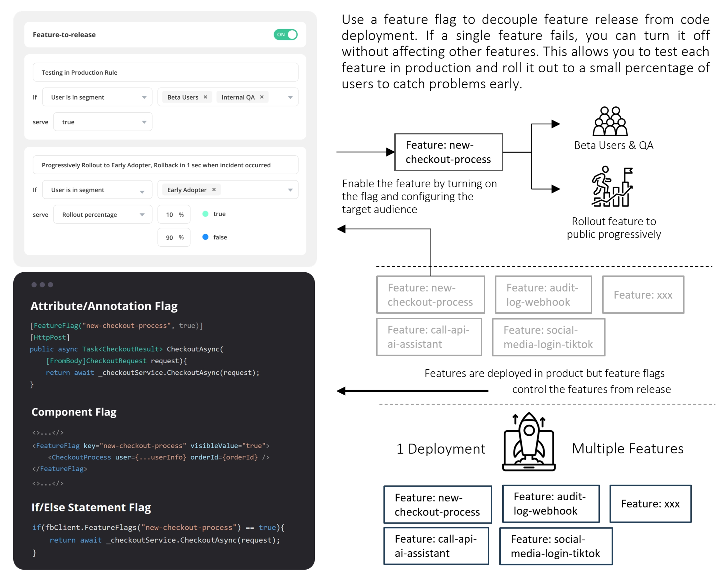
Task: Select the faded Feature: social-media-login-tiktok box
Action: coord(548,337)
